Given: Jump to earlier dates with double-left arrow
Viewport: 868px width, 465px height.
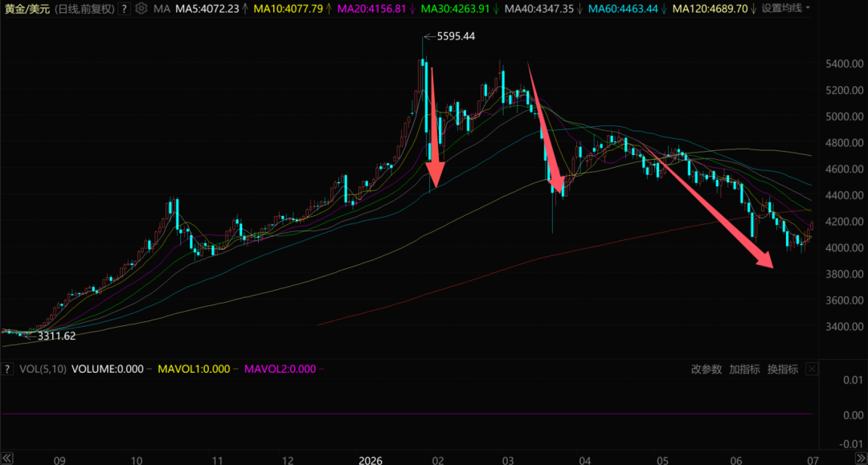Looking at the screenshot, I should (6, 458).
